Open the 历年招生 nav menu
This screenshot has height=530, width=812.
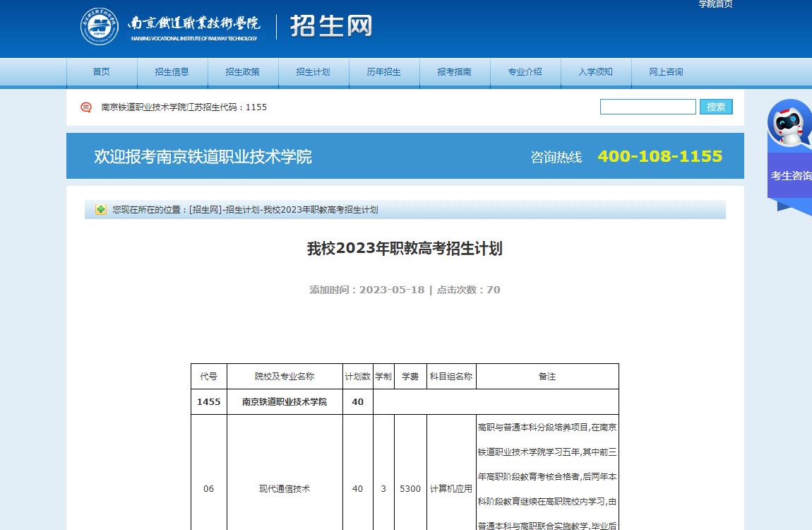[383, 72]
